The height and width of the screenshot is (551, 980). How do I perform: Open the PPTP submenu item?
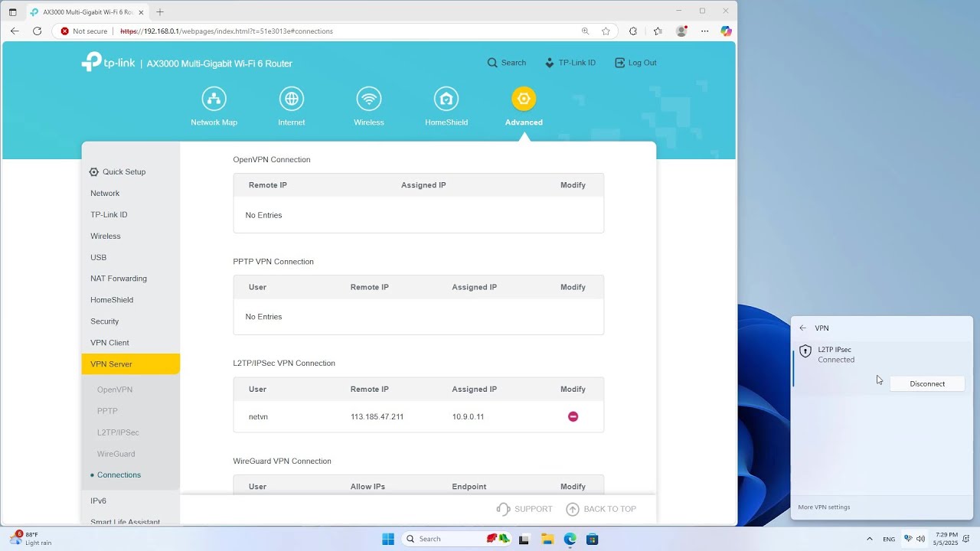click(107, 411)
